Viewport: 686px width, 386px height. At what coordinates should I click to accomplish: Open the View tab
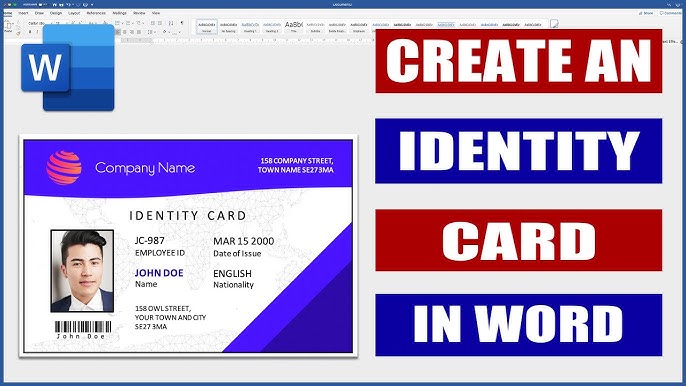156,13
